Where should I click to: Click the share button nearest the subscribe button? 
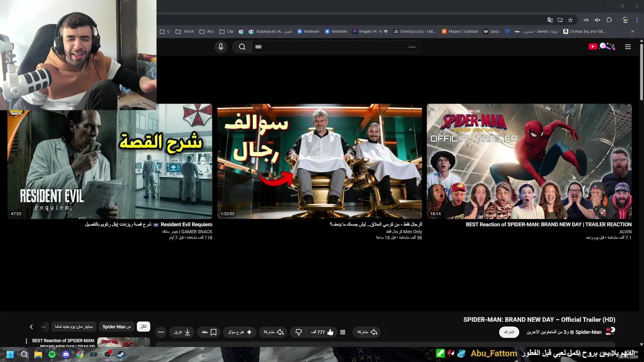point(367,332)
